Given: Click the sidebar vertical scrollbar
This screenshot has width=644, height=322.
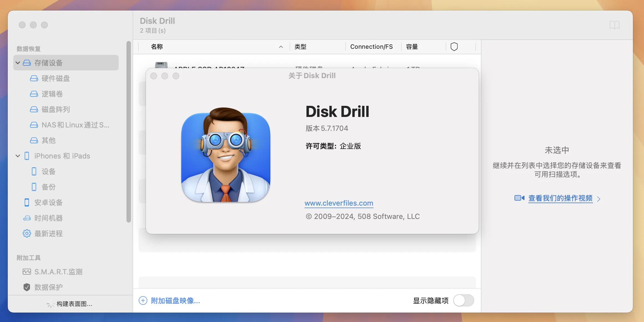Looking at the screenshot, I should pyautogui.click(x=129, y=132).
